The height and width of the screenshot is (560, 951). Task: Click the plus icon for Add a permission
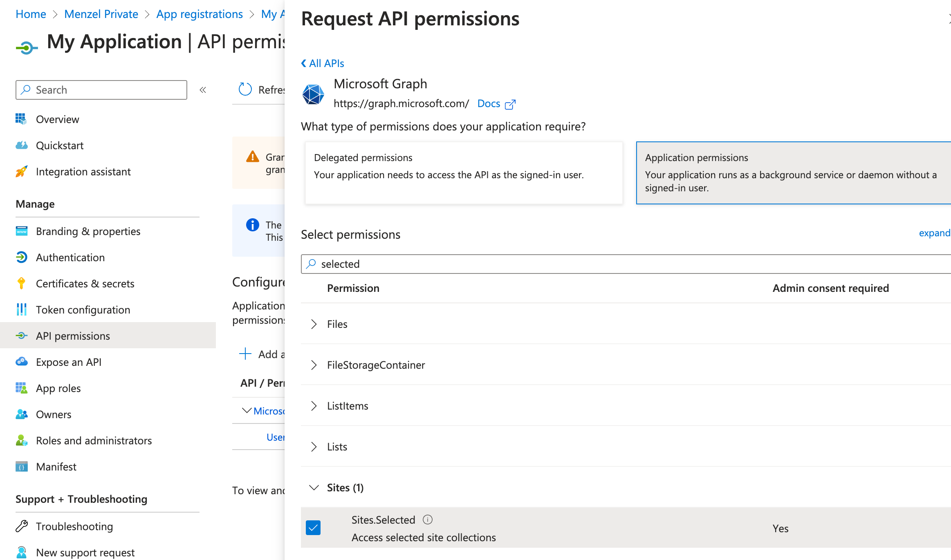(245, 354)
